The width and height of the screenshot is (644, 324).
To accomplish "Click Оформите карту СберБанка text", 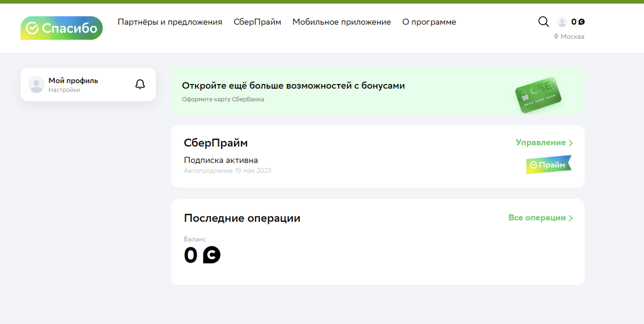I will coord(223,100).
